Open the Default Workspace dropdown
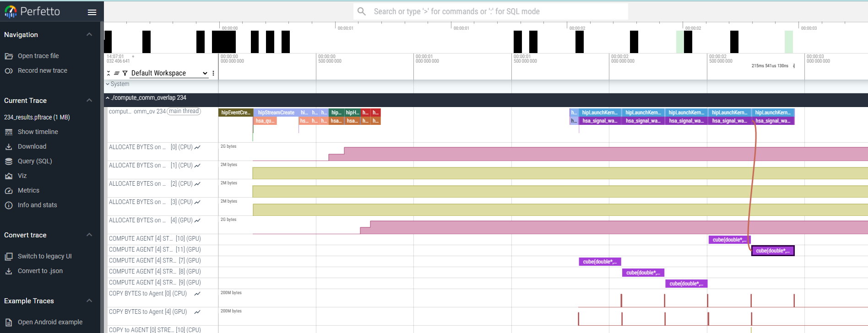 point(169,73)
